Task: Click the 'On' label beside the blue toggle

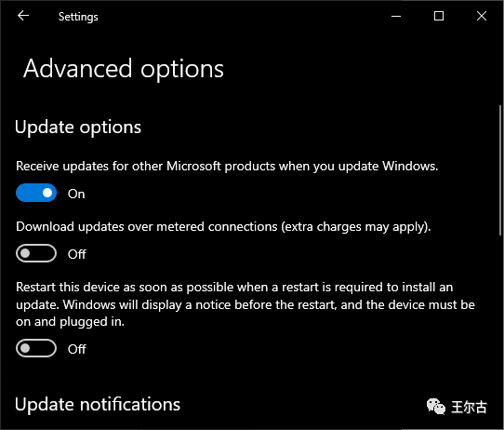Action: click(76, 194)
